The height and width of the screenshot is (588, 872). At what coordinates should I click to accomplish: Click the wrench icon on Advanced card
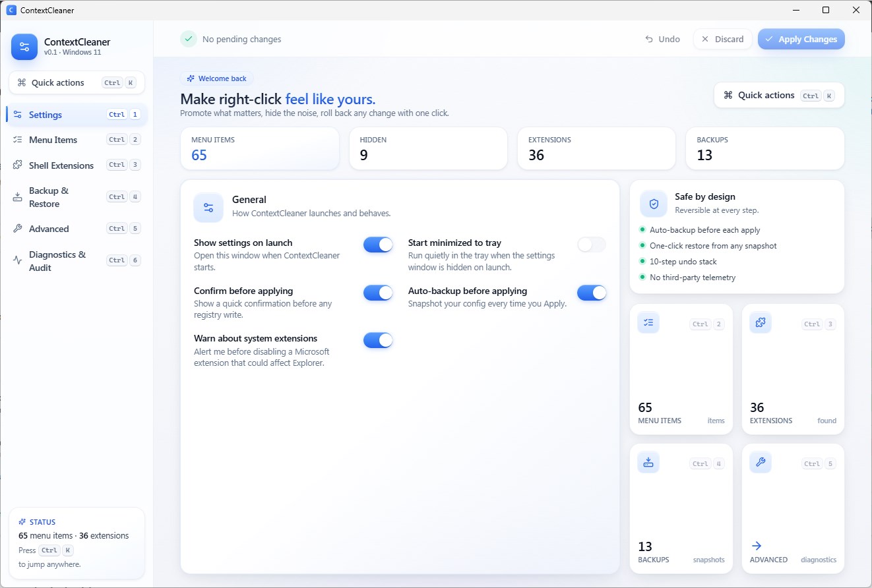tap(761, 462)
